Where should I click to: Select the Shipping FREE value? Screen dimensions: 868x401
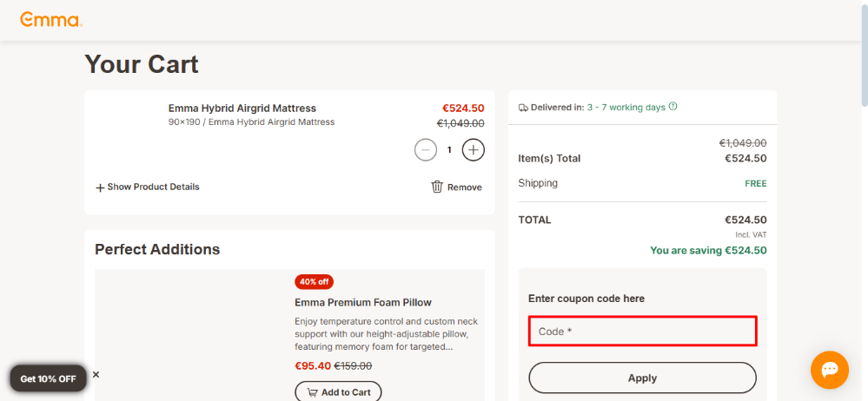(756, 184)
